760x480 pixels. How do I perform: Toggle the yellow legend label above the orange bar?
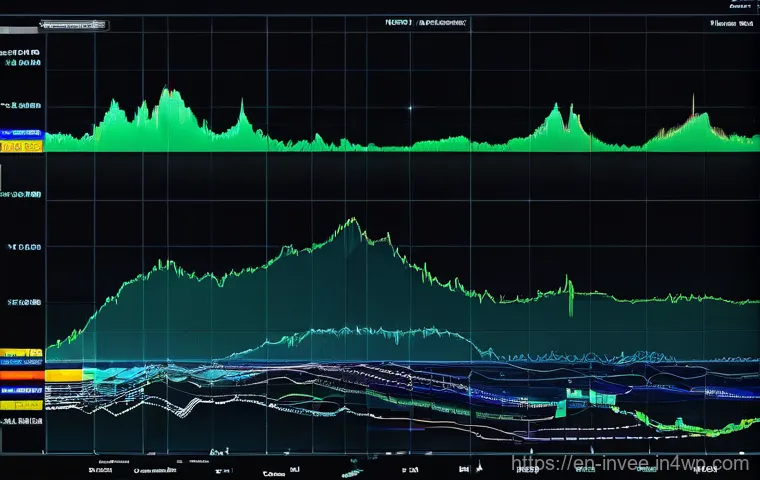(x=20, y=354)
